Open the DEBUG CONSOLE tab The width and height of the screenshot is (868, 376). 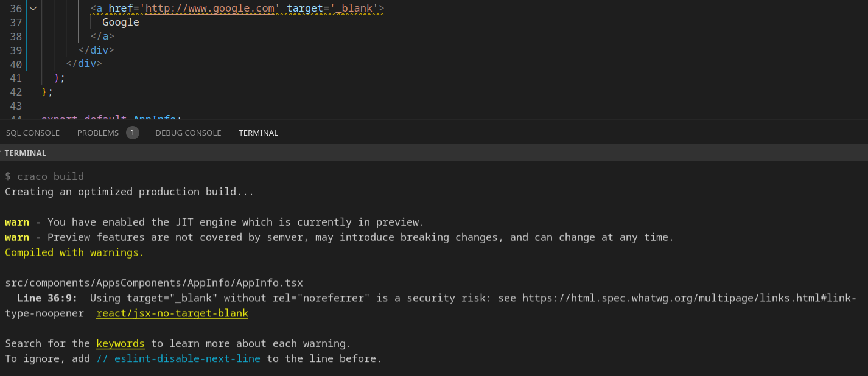[x=188, y=133]
